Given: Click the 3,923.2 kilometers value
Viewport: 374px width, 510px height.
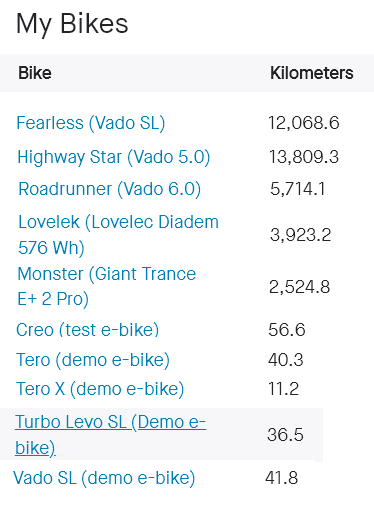Looking at the screenshot, I should [x=300, y=235].
